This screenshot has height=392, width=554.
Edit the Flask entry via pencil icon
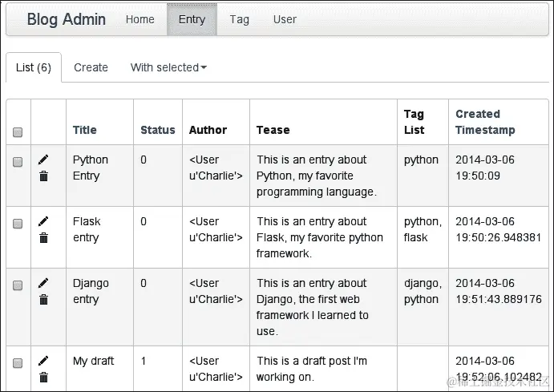[43, 221]
